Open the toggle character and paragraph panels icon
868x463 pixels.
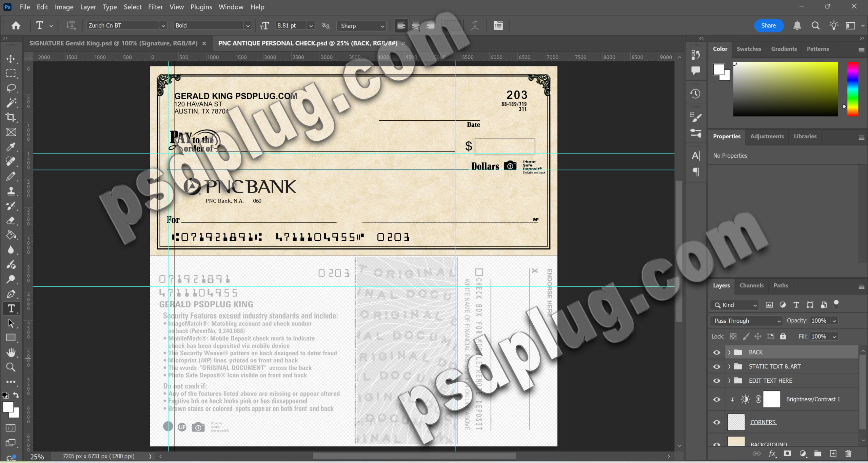coord(498,25)
